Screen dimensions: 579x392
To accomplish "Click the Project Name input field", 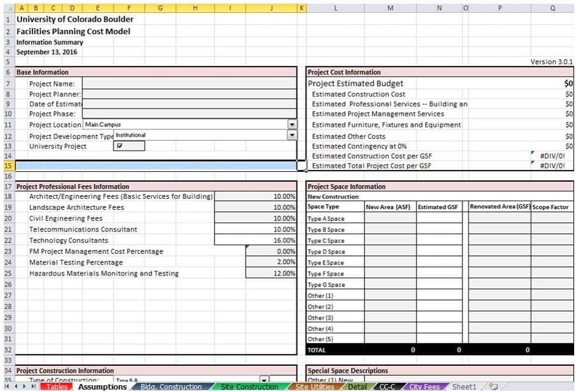I will coord(189,84).
